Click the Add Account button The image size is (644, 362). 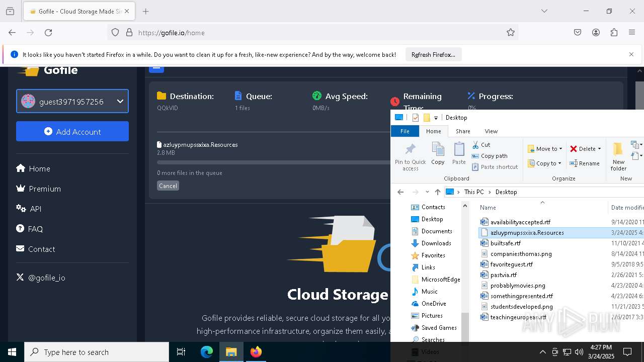pos(72,131)
